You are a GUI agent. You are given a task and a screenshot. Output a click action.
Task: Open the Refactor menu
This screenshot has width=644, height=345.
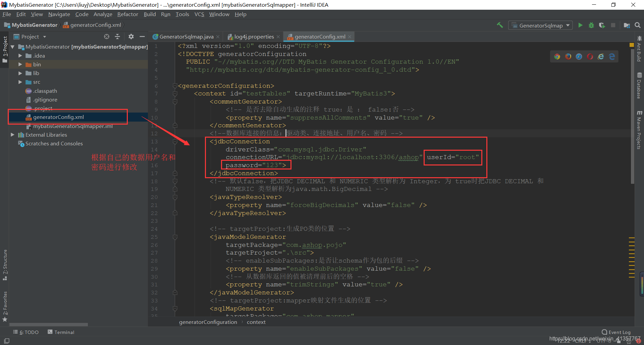click(127, 14)
